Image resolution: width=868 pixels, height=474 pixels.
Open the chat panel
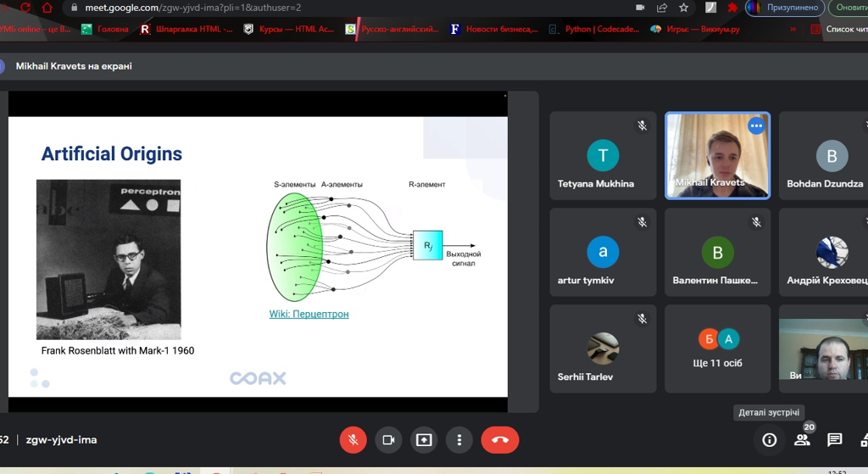(x=835, y=440)
